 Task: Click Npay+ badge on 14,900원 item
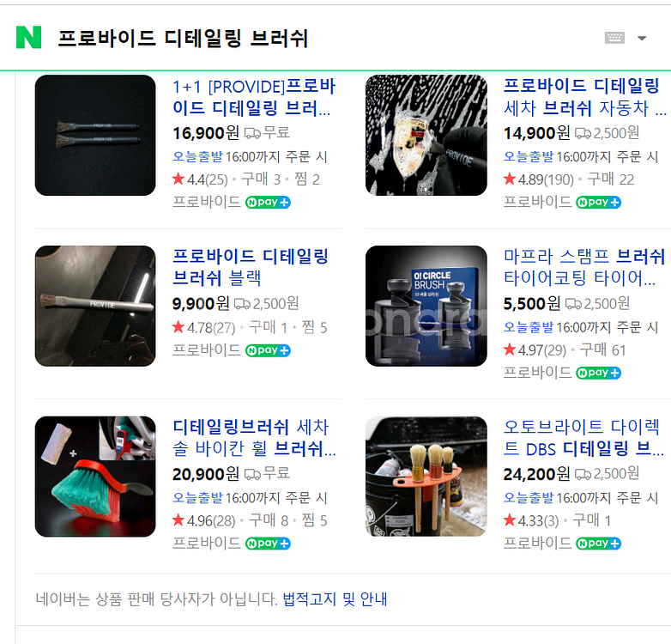tap(599, 202)
